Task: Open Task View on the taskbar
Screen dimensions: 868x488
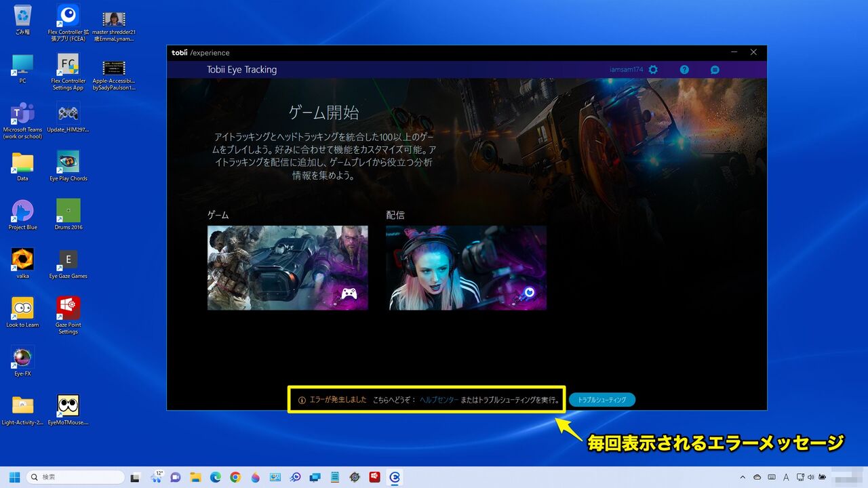Action: [135, 477]
